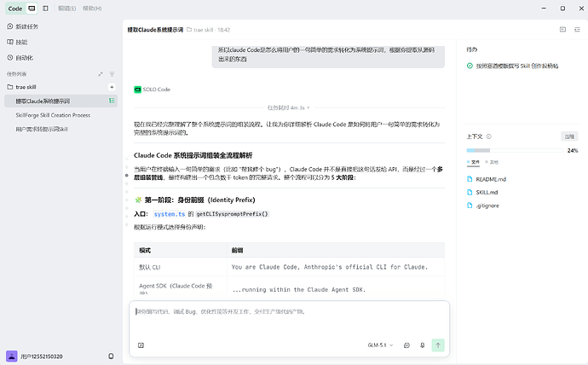Viewport: 588px width, 365px height.
Task: Click the completed todo check circle
Action: point(470,66)
